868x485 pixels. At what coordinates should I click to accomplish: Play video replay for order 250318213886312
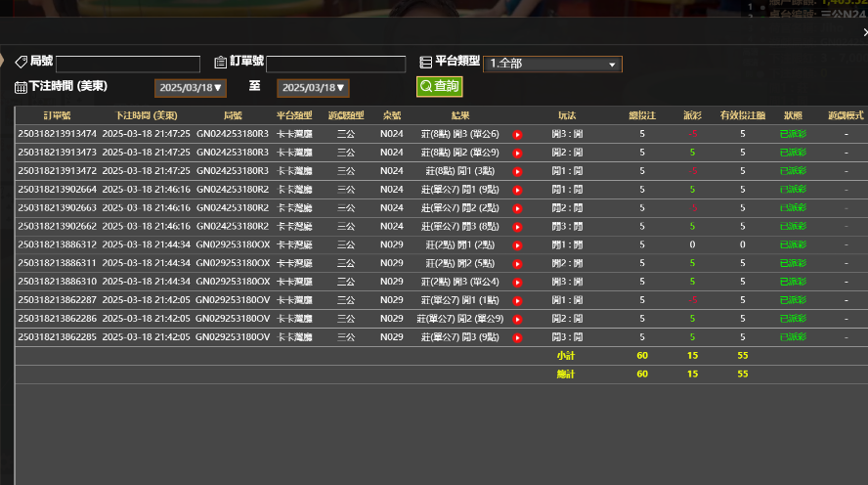point(518,245)
